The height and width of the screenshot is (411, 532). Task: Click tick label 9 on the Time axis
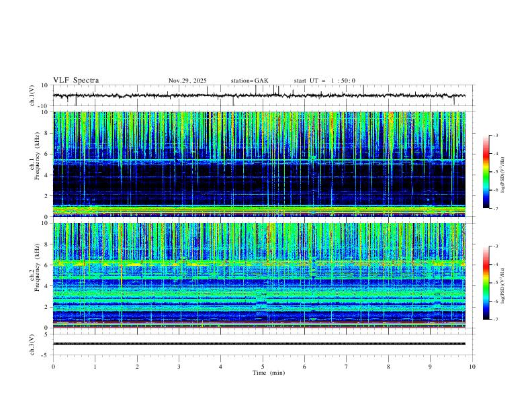point(430,367)
